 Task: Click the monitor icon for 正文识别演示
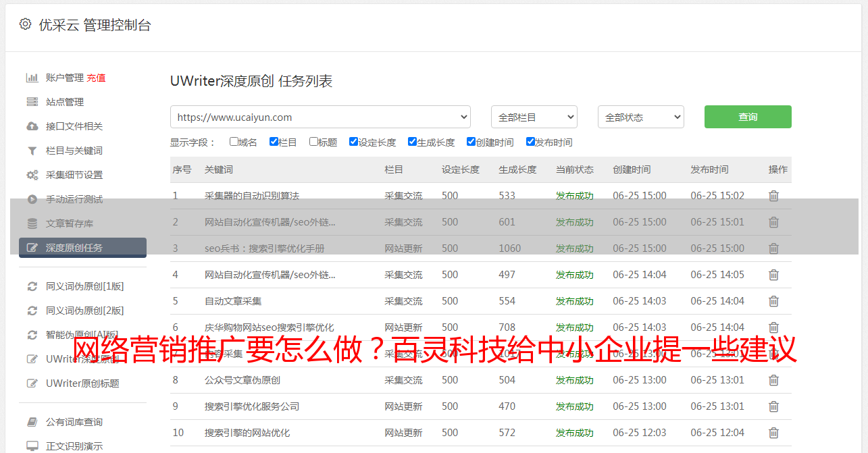pyautogui.click(x=32, y=446)
